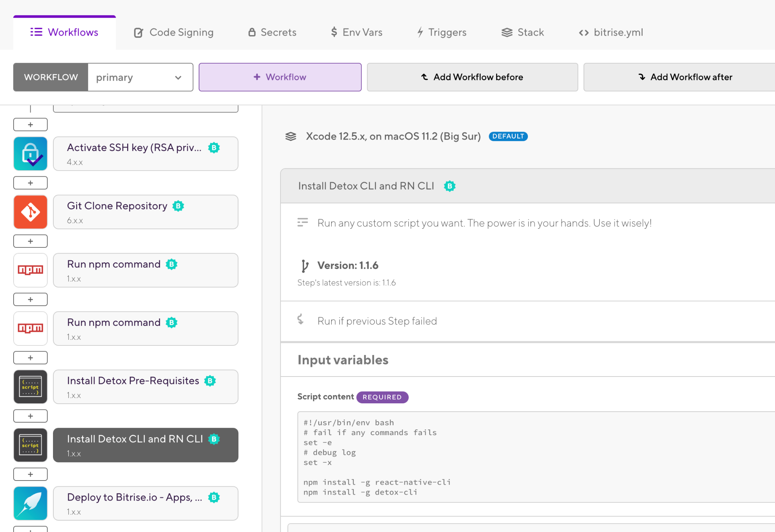Click the Secrets lock icon
775x532 pixels.
(x=252, y=32)
